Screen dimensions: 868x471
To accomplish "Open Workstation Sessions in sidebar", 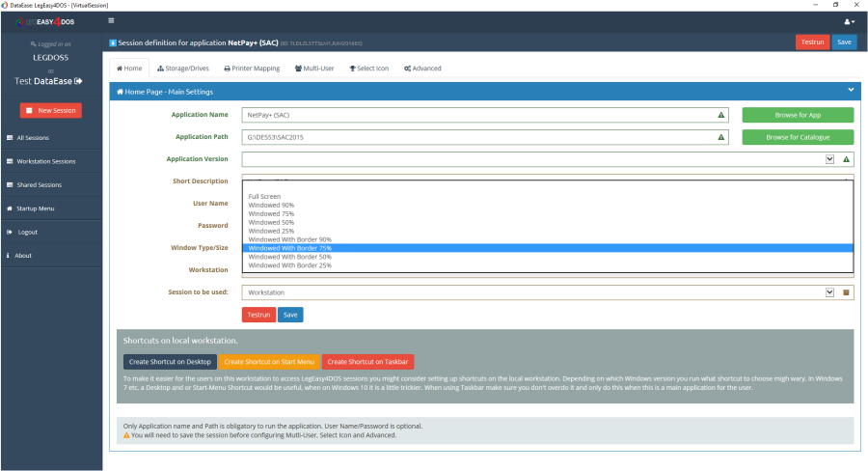I will click(51, 161).
